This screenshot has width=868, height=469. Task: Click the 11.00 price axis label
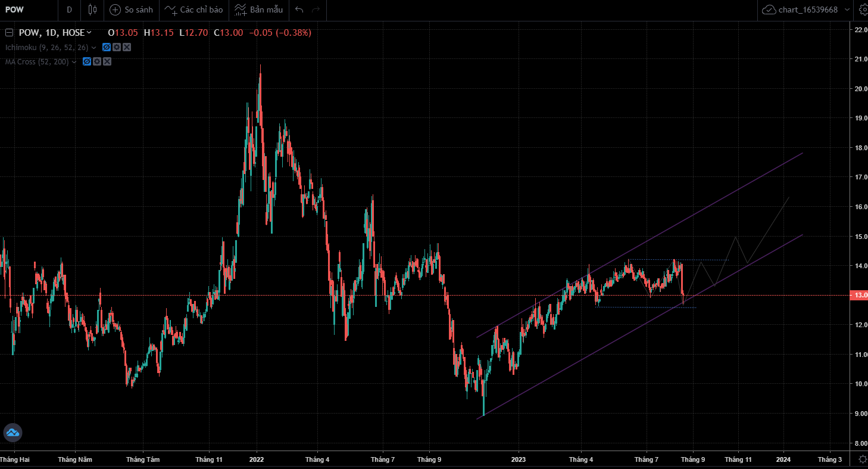[x=860, y=355]
